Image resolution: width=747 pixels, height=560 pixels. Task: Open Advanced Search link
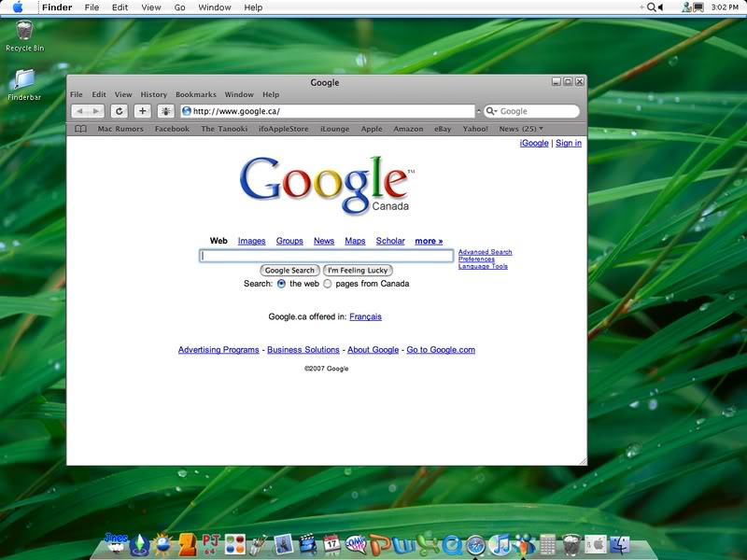pos(485,252)
